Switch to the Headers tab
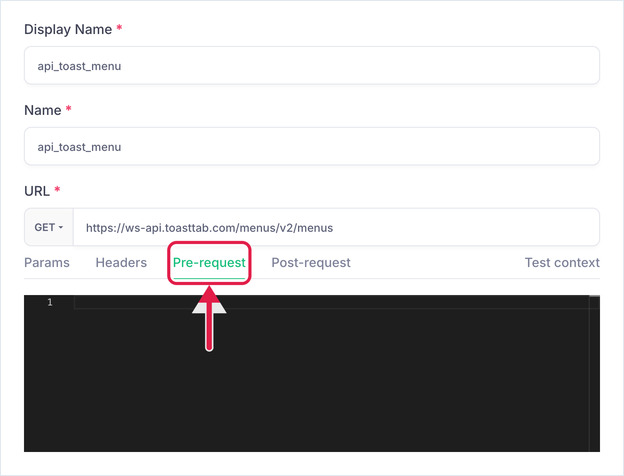The image size is (624, 476). click(x=121, y=263)
